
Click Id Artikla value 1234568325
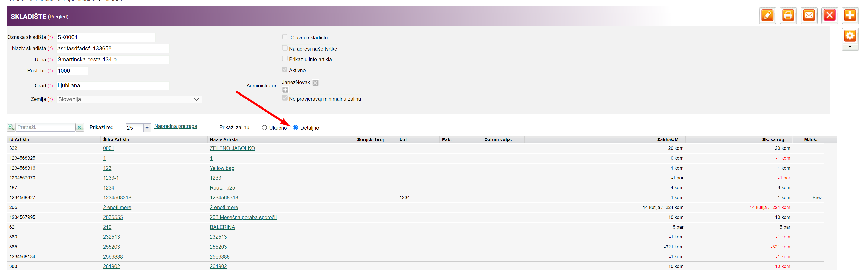click(22, 158)
